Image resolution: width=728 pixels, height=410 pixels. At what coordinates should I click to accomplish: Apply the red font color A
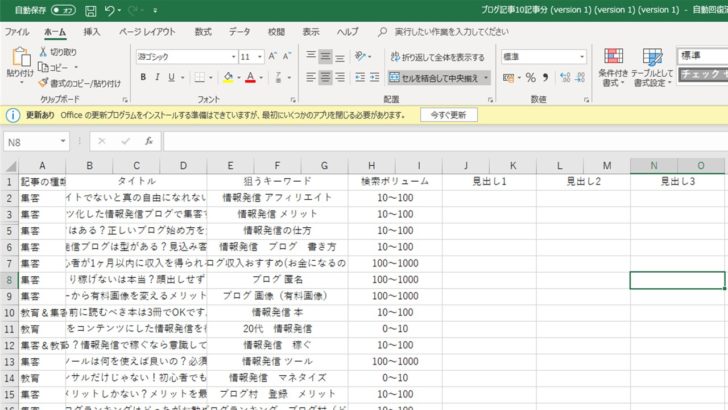250,77
